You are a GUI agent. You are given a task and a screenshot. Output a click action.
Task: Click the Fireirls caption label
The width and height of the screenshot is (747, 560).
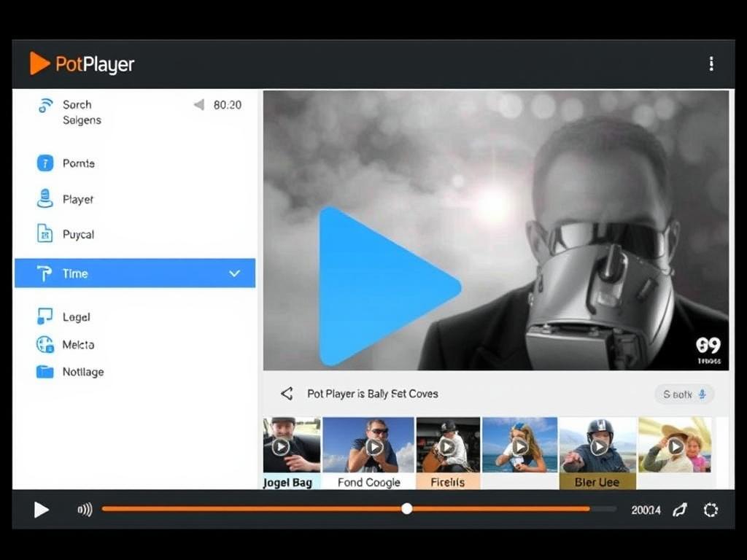(448, 482)
